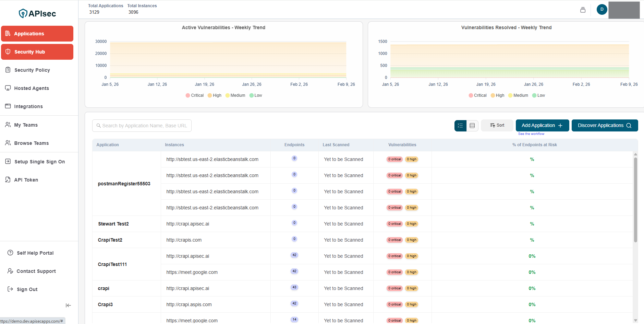This screenshot has height=324, width=644.
Task: Switch to card layout view
Action: pos(472,126)
